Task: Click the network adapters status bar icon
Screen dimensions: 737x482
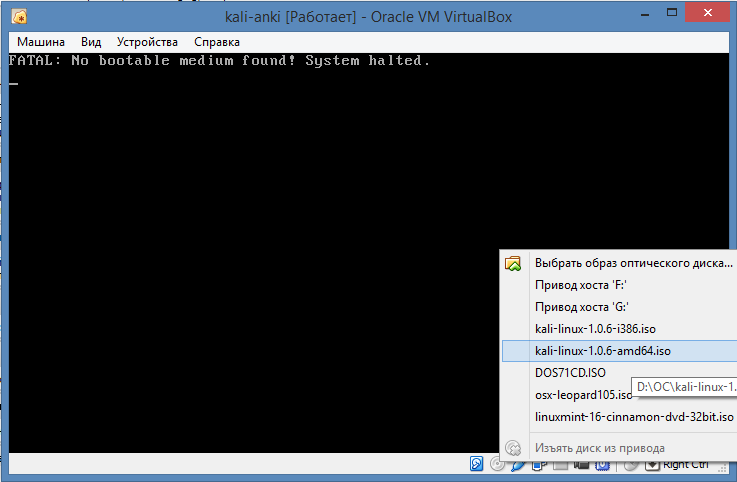Action: pos(539,466)
